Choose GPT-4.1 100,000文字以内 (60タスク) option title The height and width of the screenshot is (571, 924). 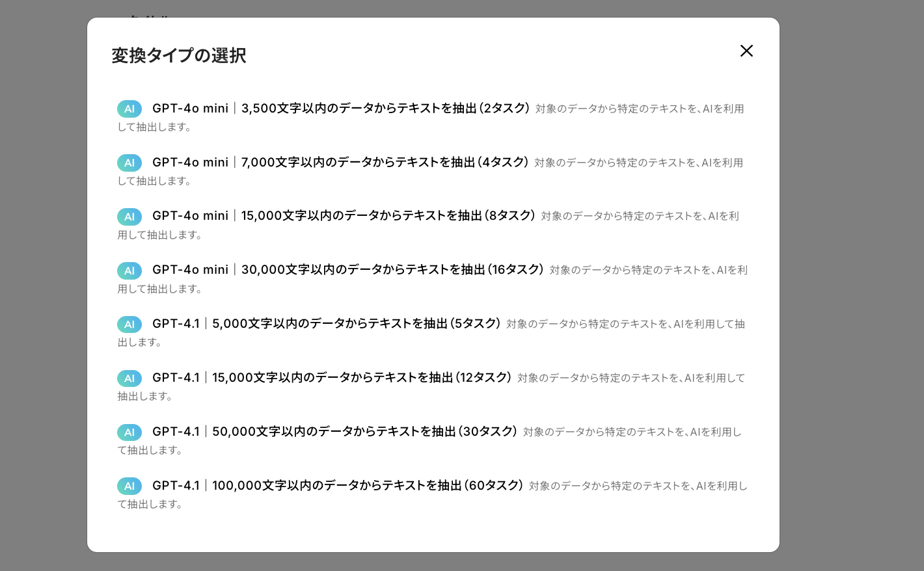(x=338, y=486)
